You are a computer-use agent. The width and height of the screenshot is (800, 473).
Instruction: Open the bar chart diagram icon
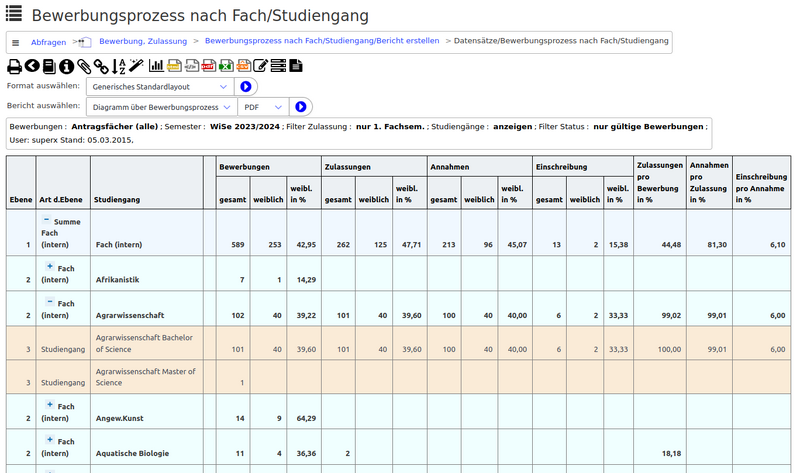[x=156, y=65]
